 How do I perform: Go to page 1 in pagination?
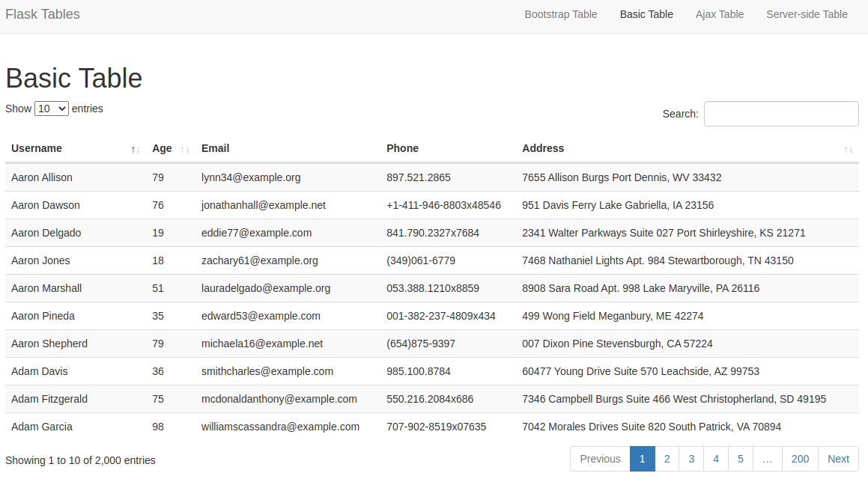642,459
